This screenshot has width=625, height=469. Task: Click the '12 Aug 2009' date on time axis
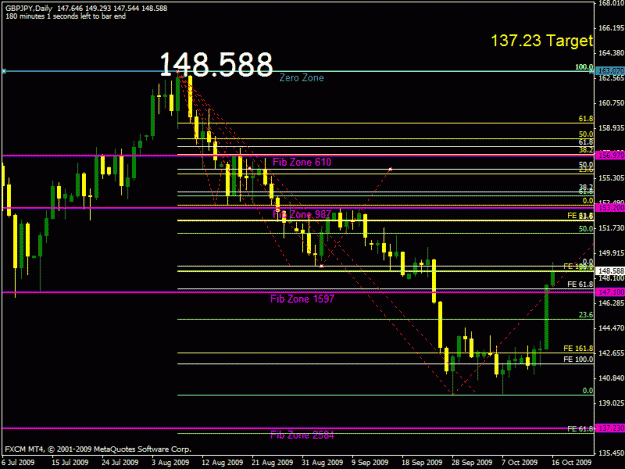click(222, 462)
